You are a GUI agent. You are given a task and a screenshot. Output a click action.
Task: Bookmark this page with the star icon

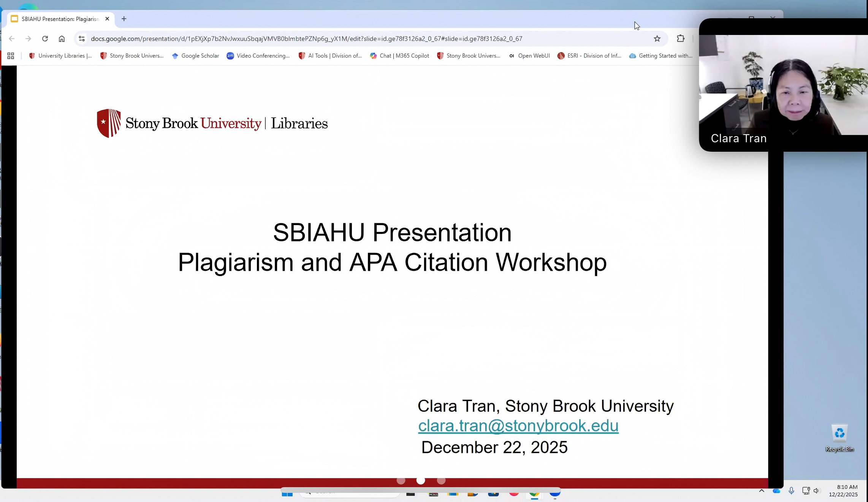click(657, 38)
